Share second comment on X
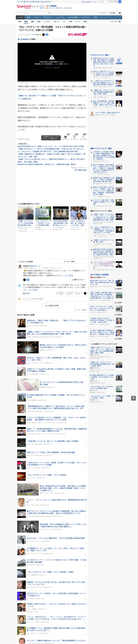The image size is (138, 644). pyautogui.click(x=85, y=293)
